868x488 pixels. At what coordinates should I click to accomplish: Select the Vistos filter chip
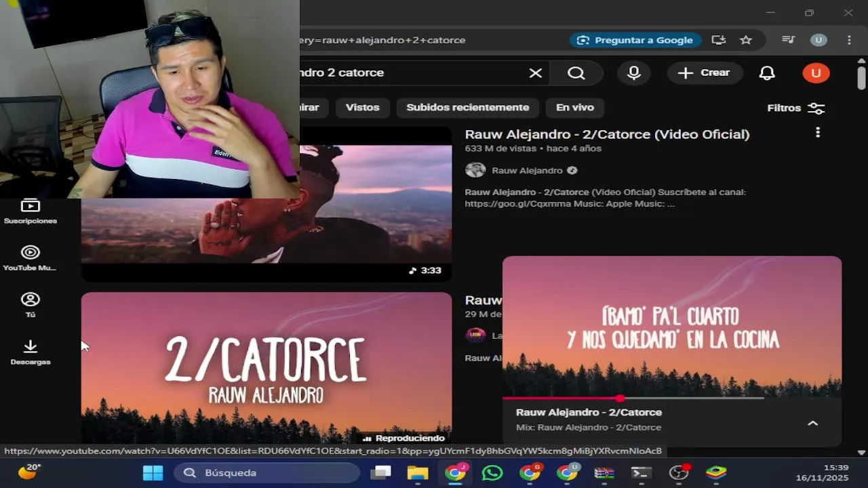362,107
